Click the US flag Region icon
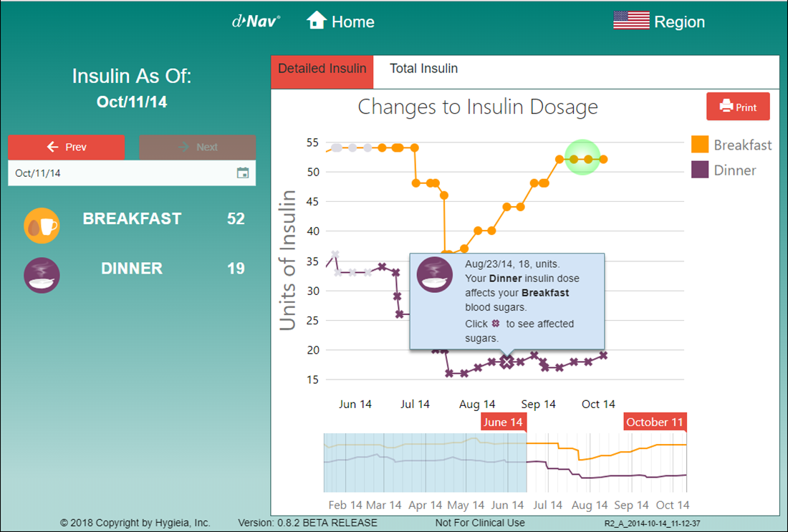Image resolution: width=788 pixels, height=532 pixels. click(631, 21)
